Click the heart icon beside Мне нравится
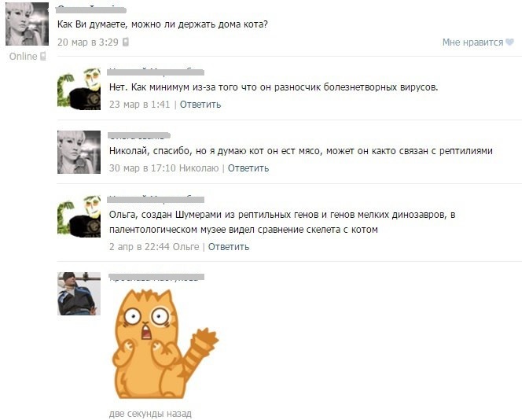 (x=510, y=42)
